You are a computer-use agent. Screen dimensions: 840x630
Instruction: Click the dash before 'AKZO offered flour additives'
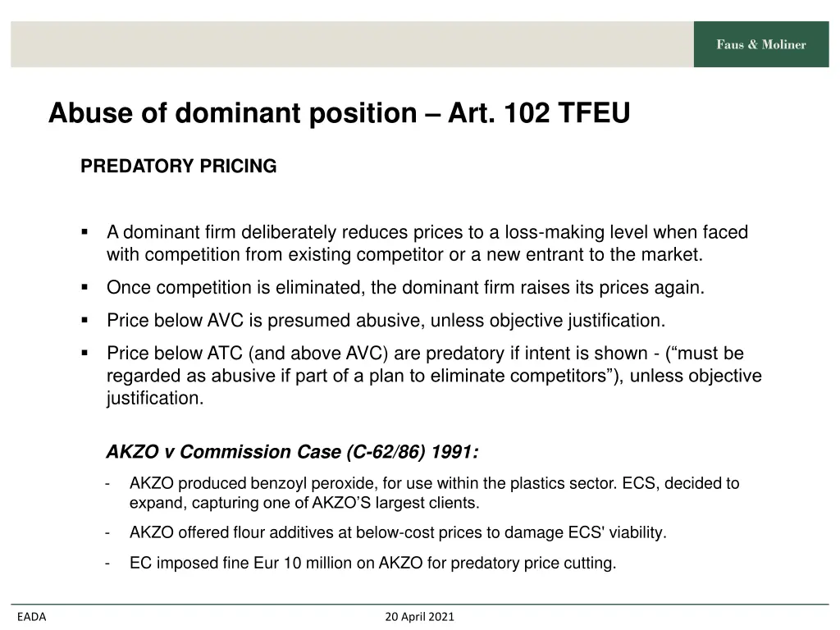coord(107,533)
